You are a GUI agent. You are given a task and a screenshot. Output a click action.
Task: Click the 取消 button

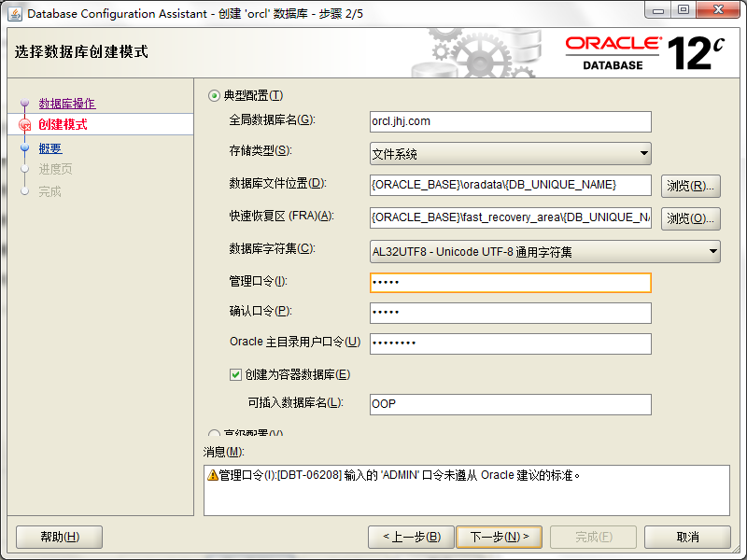click(687, 538)
